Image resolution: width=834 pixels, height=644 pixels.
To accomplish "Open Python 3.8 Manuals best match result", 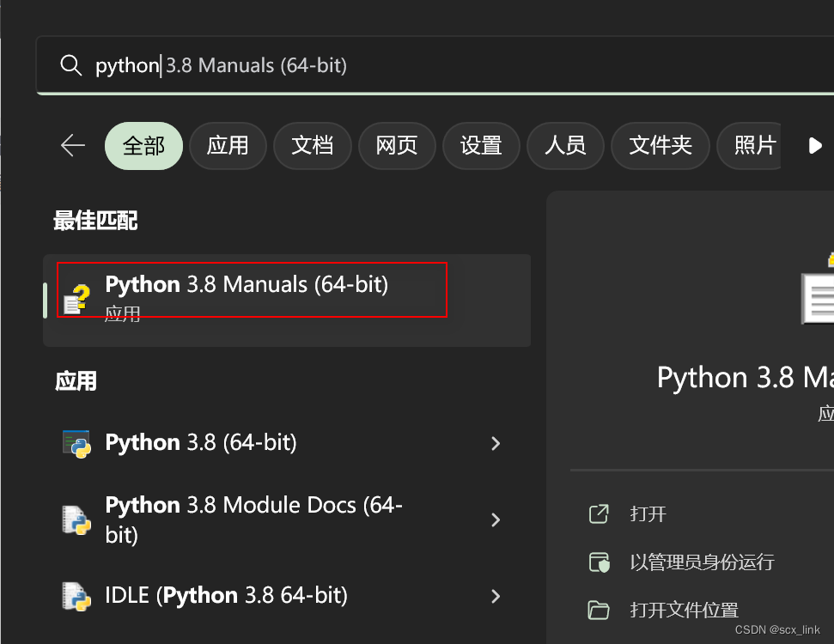I will 287,301.
